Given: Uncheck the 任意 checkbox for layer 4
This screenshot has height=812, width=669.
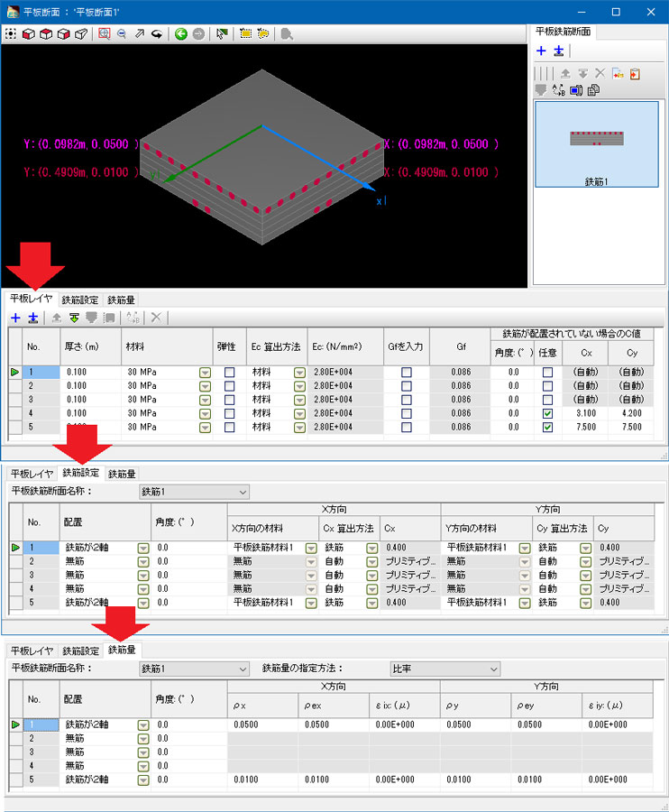Looking at the screenshot, I should (547, 413).
